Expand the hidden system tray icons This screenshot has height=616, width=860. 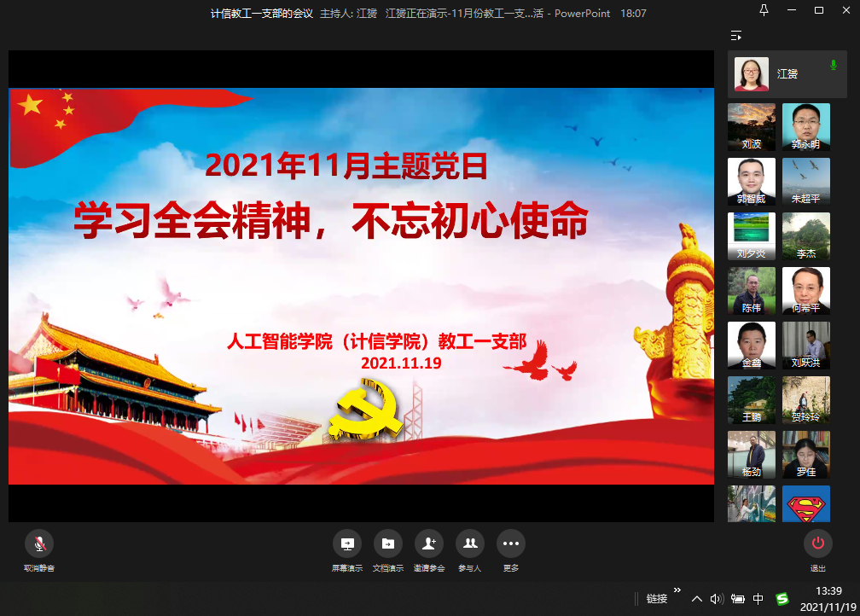point(697,599)
